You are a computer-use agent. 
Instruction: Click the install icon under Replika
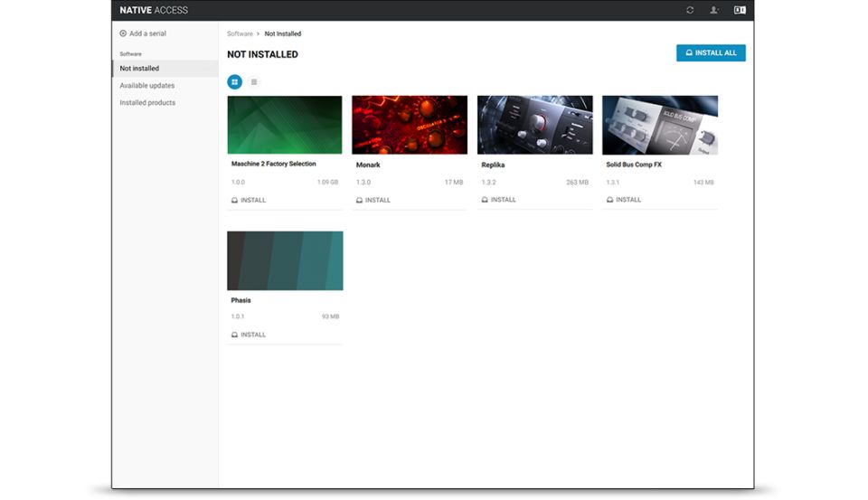click(x=486, y=200)
